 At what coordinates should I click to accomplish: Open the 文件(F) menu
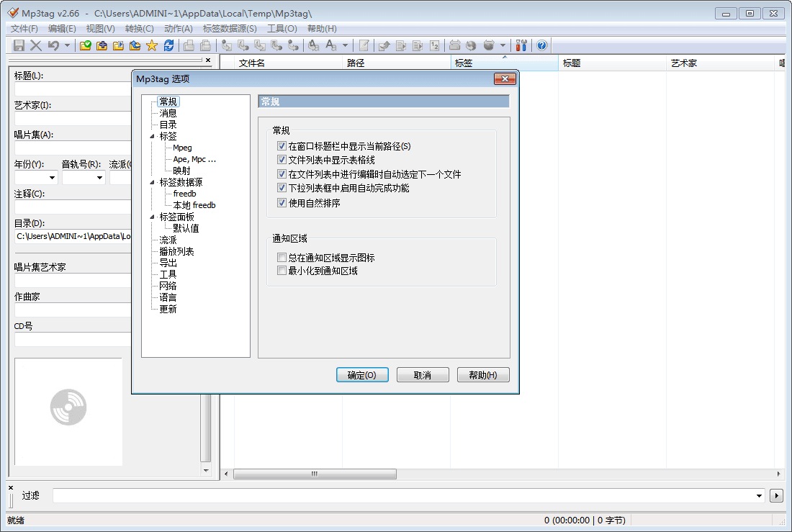24,29
